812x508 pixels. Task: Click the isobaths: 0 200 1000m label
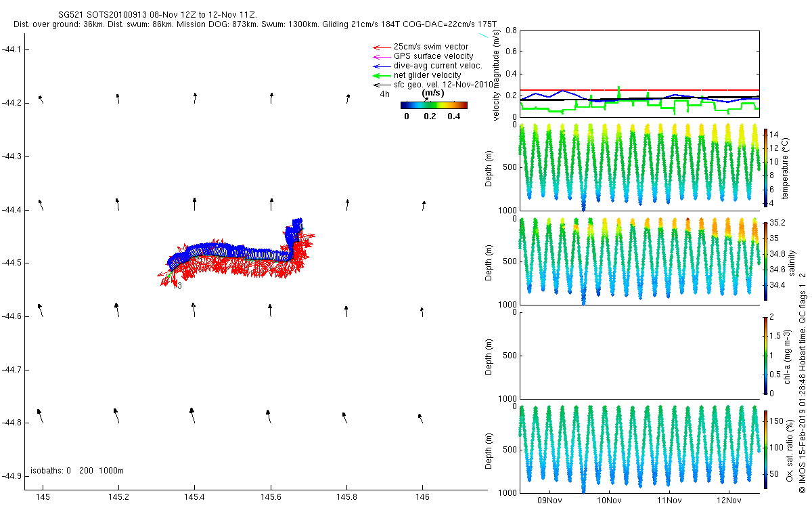[x=76, y=471]
